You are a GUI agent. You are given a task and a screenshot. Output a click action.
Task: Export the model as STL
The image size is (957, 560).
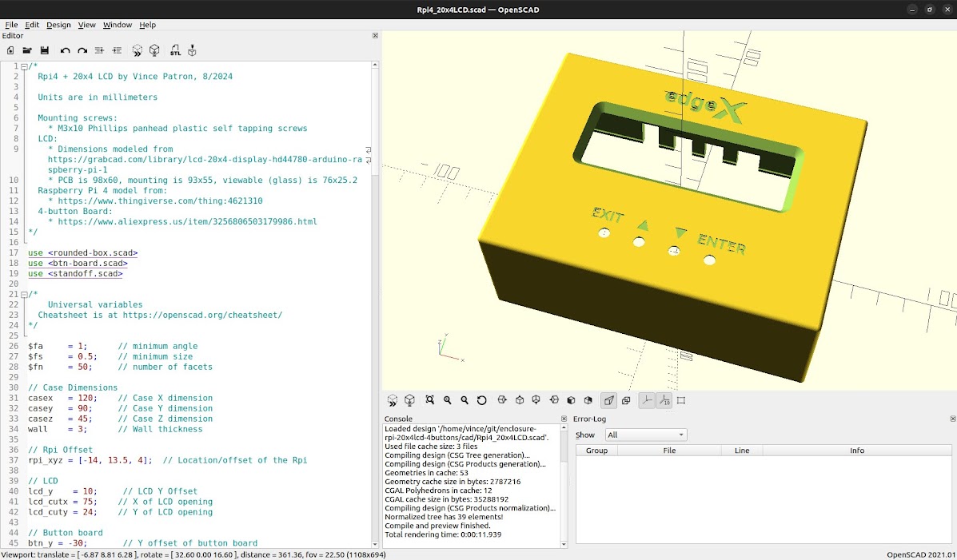(x=175, y=50)
